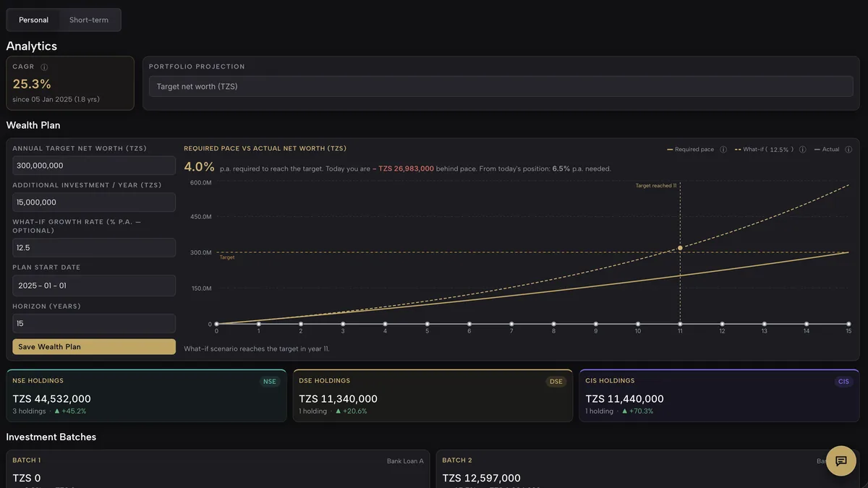The height and width of the screenshot is (488, 868).
Task: Edit the Additional Investment per Year field
Action: pos(94,202)
